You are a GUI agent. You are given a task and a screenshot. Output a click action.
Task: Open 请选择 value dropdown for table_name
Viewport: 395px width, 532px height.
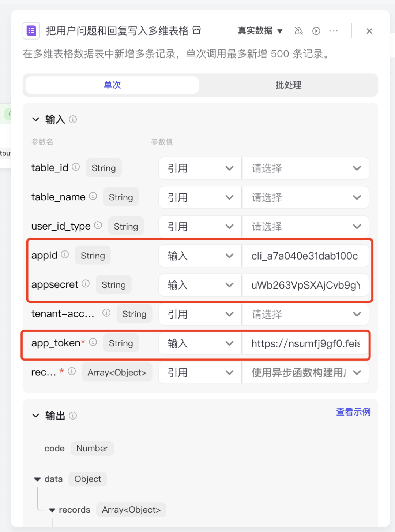point(305,198)
